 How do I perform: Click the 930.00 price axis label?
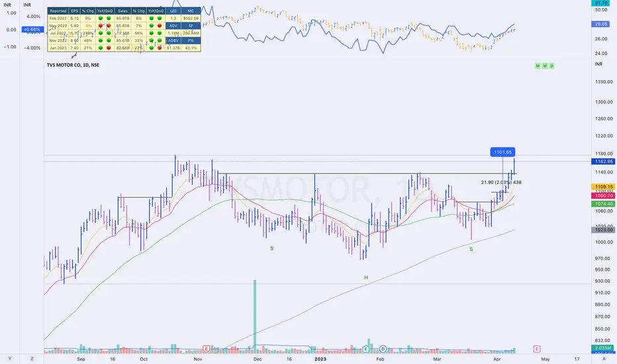pyautogui.click(x=602, y=281)
